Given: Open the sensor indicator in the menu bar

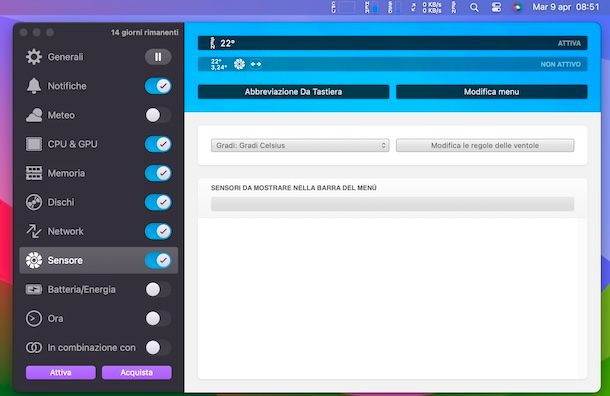Looking at the screenshot, I should (454, 7).
